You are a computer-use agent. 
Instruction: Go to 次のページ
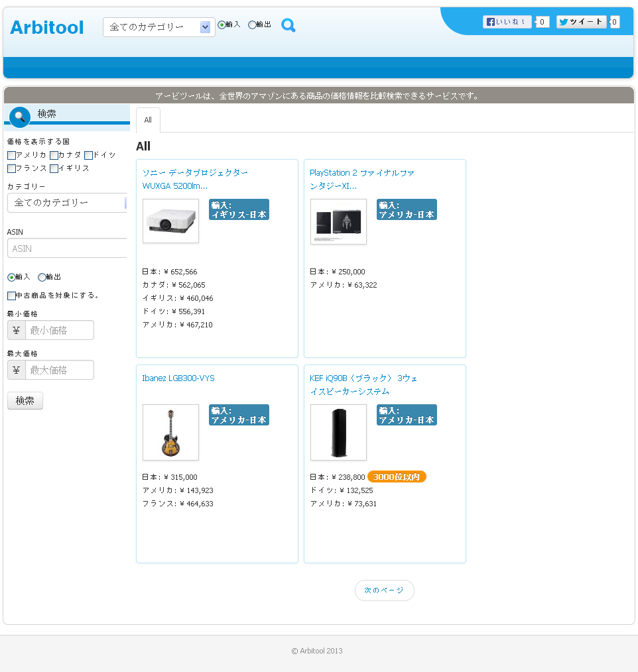pos(384,590)
